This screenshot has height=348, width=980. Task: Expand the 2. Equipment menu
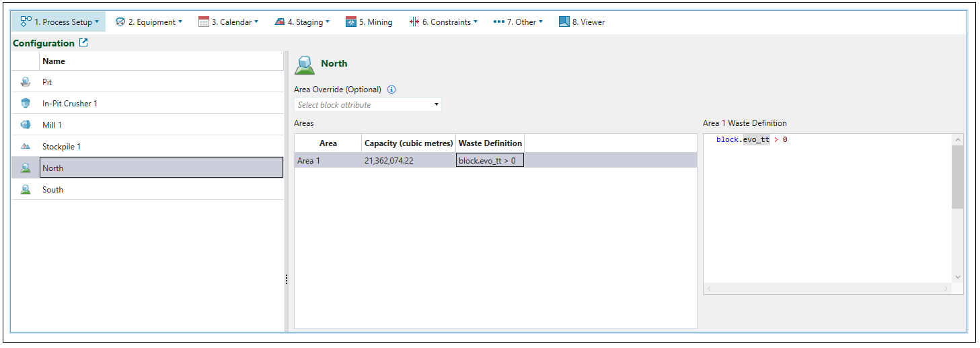point(149,22)
